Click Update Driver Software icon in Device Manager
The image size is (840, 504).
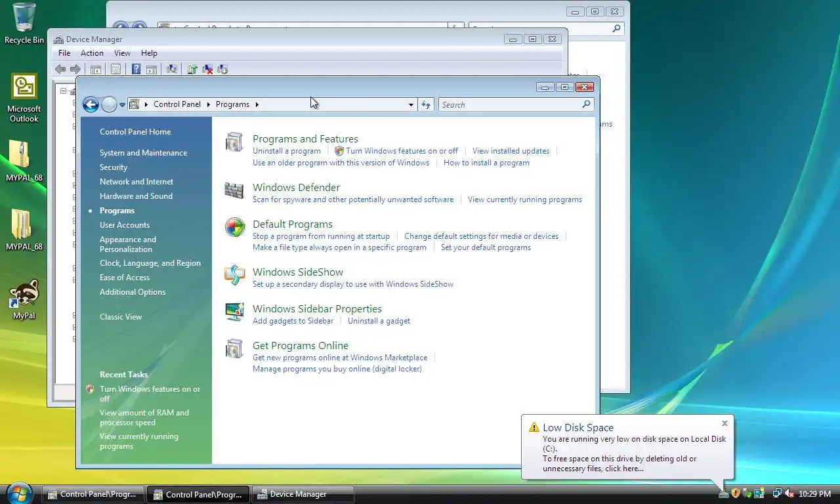coord(192,69)
